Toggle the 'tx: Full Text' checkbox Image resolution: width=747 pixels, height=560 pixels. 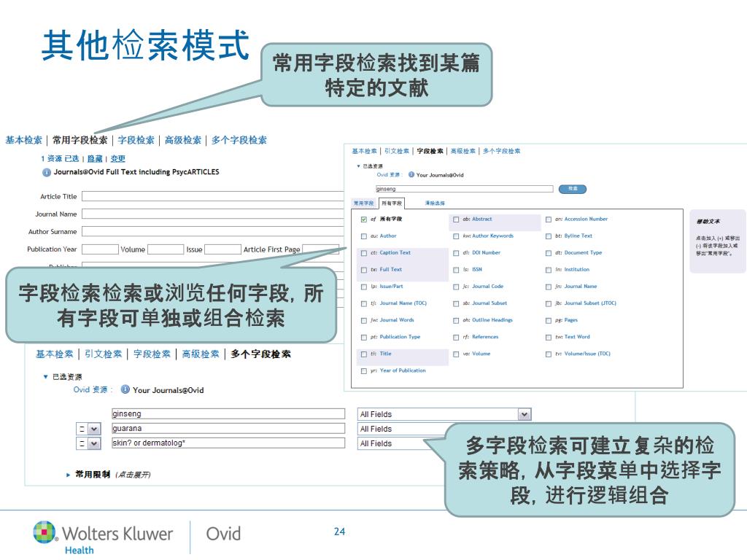364,270
